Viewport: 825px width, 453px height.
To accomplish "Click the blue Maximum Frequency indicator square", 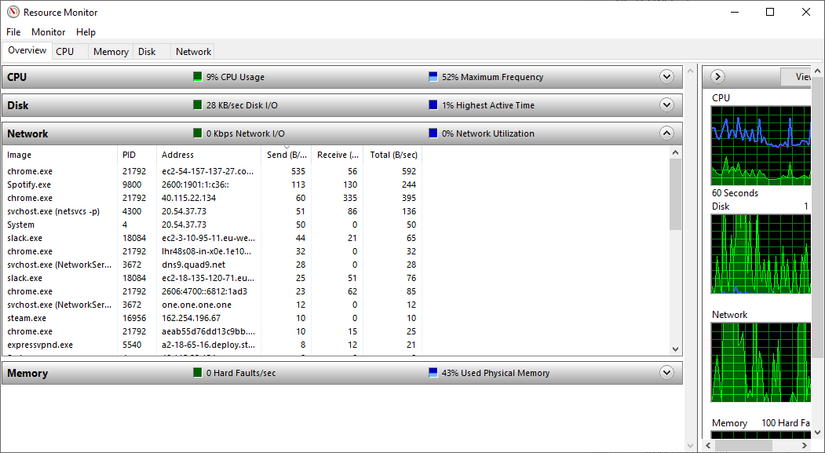I will 433,77.
